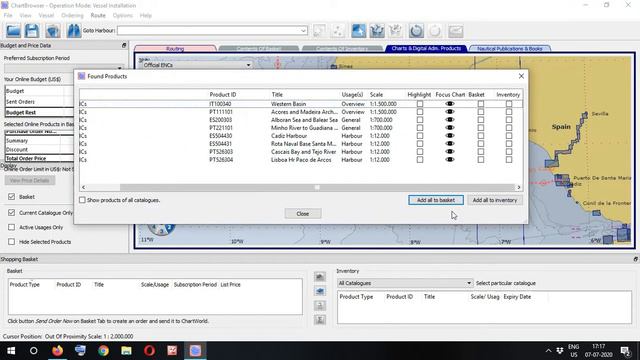Open Opera browser from the taskbar

click(x=149, y=351)
